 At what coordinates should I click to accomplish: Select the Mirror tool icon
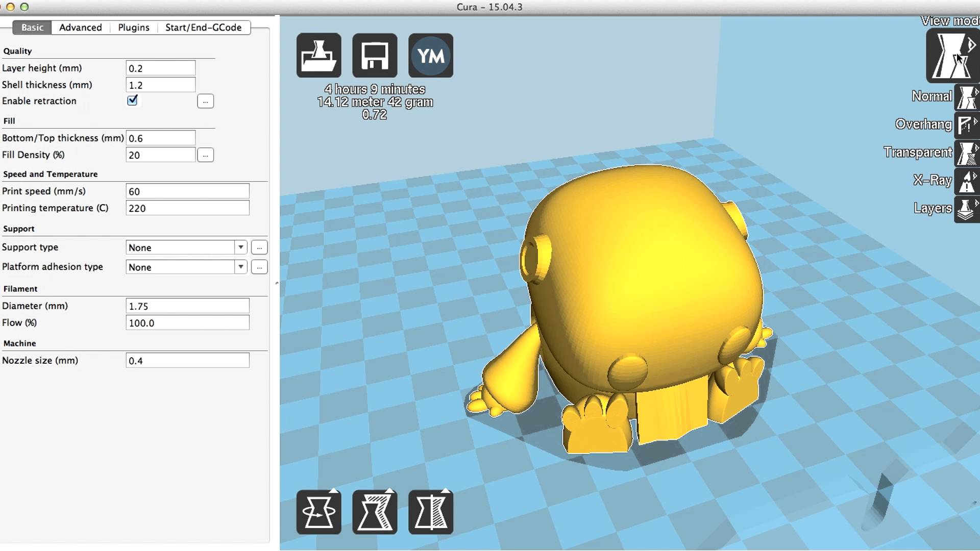(x=431, y=512)
